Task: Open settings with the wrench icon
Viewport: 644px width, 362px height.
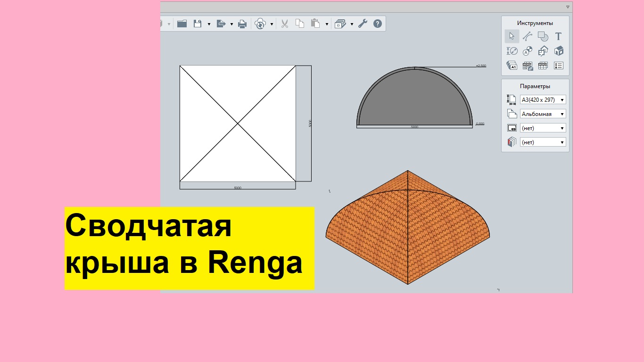Action: coord(363,24)
